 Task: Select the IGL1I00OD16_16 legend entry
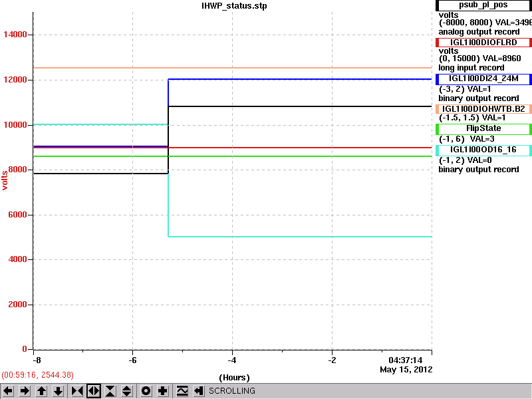pyautogui.click(x=483, y=150)
